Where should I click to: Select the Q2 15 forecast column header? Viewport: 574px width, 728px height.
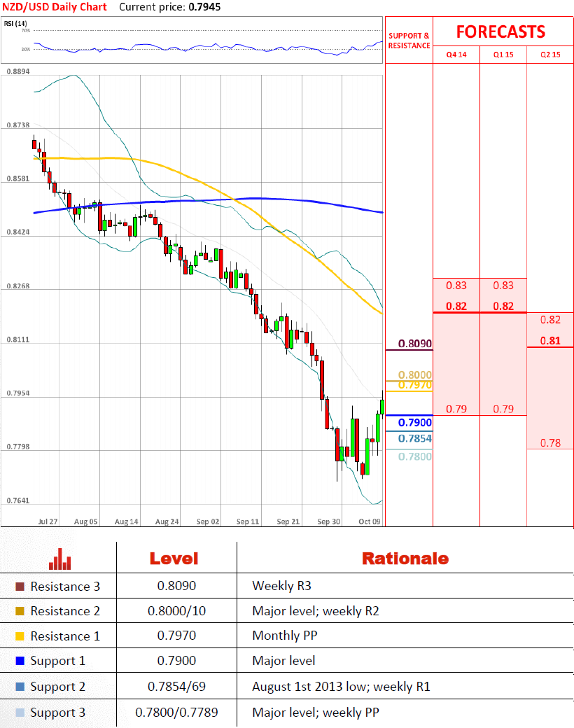tap(550, 55)
